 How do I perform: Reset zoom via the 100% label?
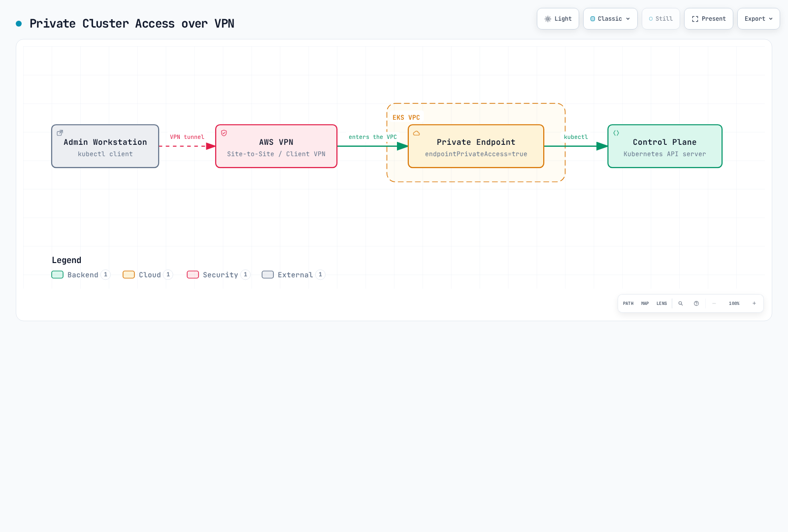pyautogui.click(x=734, y=303)
